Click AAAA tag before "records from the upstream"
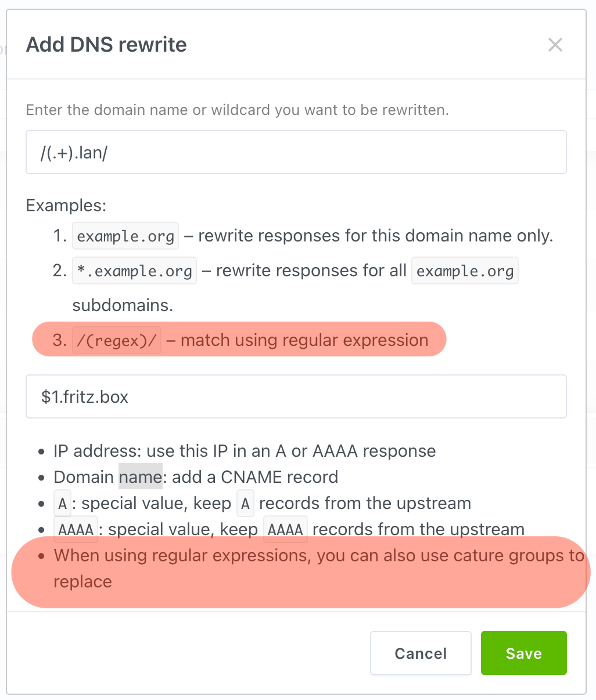The width and height of the screenshot is (596, 700). [285, 529]
